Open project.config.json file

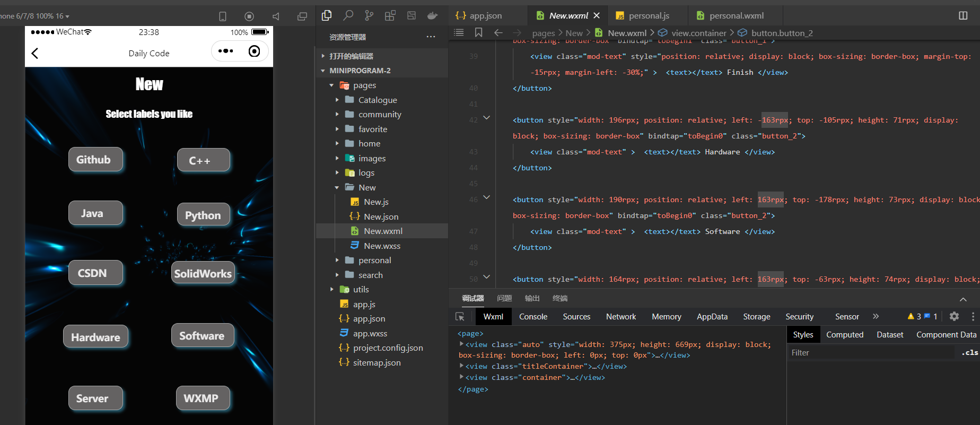(x=388, y=348)
